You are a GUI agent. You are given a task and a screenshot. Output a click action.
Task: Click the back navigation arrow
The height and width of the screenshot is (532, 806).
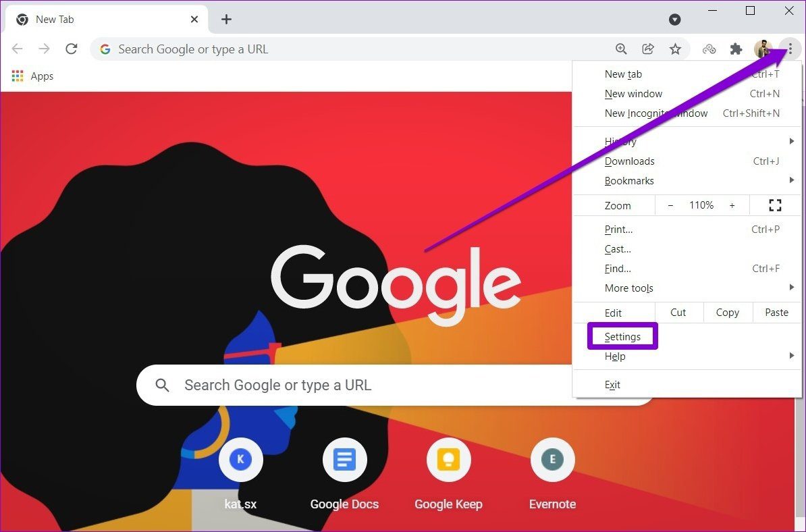pyautogui.click(x=18, y=49)
